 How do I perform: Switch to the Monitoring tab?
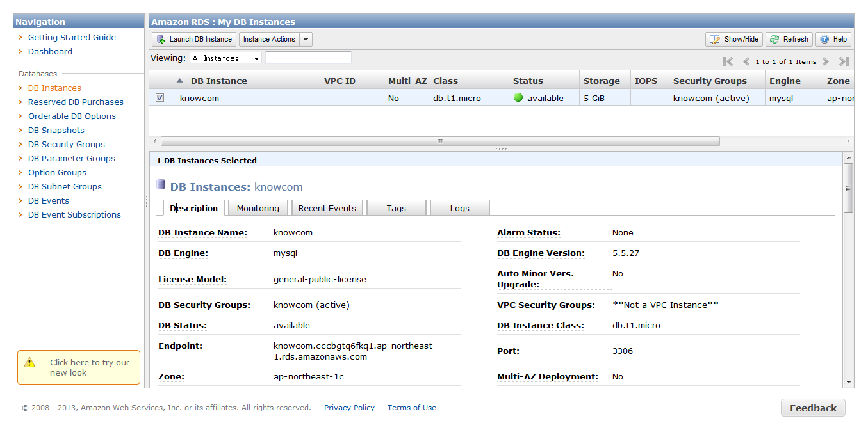(258, 208)
